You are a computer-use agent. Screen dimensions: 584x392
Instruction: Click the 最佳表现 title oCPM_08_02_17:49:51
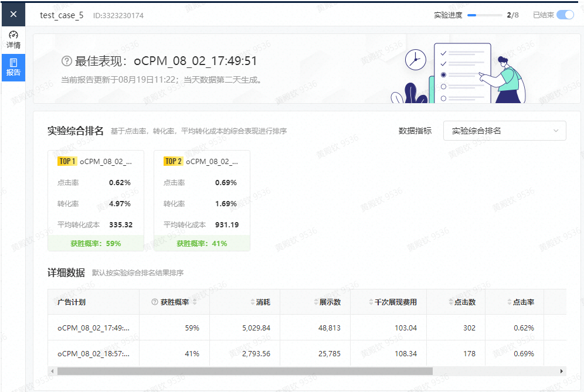pos(195,61)
